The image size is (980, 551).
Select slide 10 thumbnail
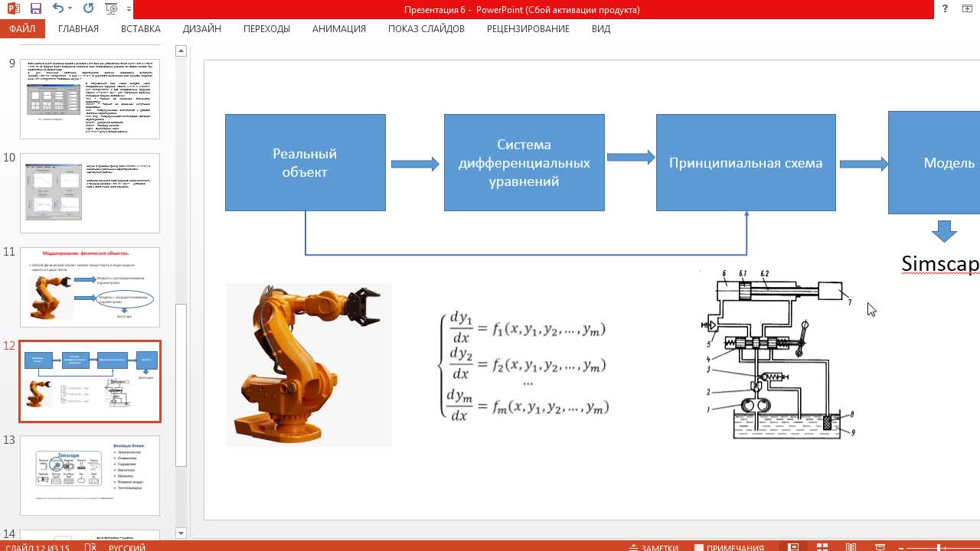90,192
